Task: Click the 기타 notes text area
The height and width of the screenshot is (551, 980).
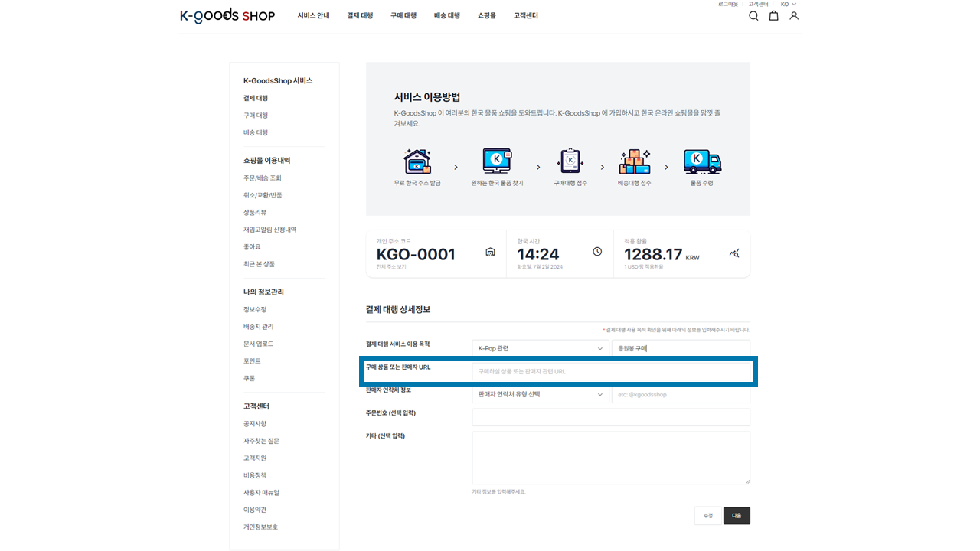Action: [x=611, y=458]
